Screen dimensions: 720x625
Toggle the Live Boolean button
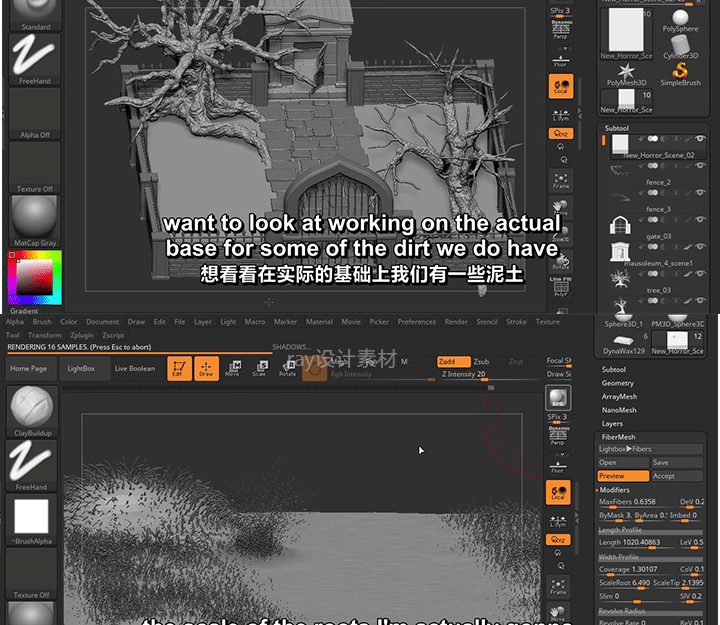[135, 368]
